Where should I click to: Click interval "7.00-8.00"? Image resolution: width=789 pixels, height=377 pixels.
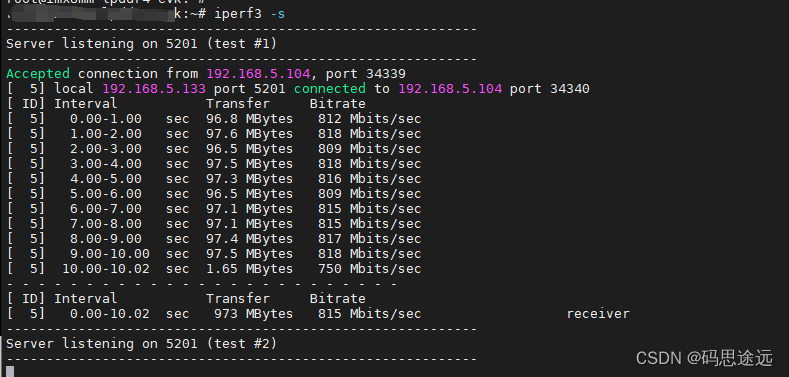106,223
